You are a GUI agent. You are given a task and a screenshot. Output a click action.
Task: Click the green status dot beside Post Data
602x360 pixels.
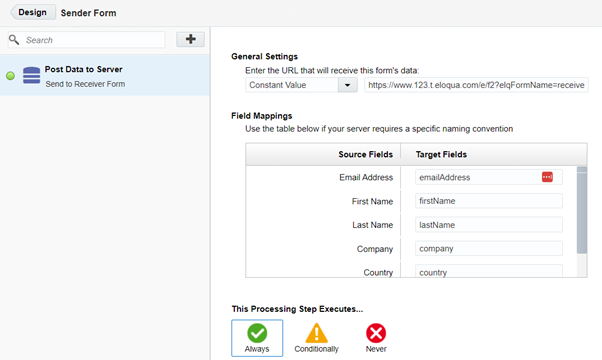click(10, 76)
